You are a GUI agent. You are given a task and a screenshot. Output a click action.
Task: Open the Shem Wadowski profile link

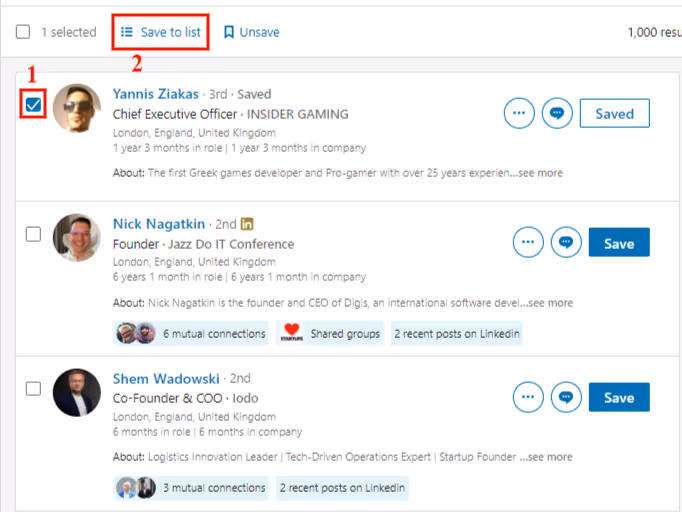(x=166, y=378)
